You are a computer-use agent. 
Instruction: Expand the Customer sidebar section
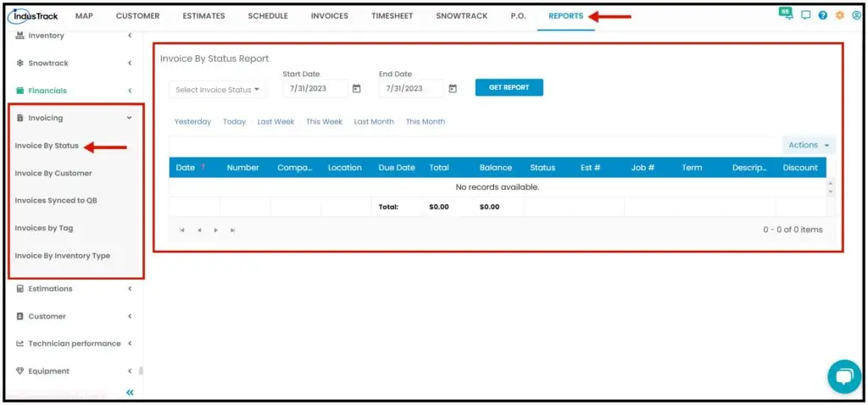73,317
